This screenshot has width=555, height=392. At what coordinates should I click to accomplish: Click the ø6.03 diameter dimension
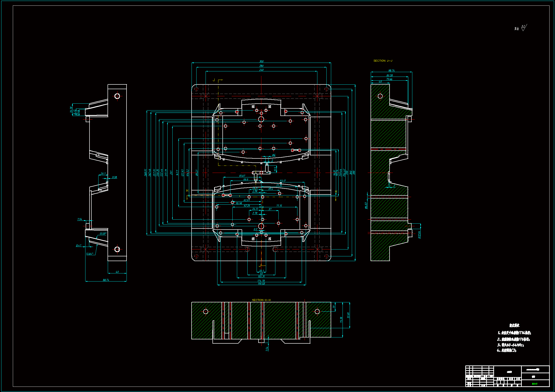pyautogui.click(x=366, y=206)
